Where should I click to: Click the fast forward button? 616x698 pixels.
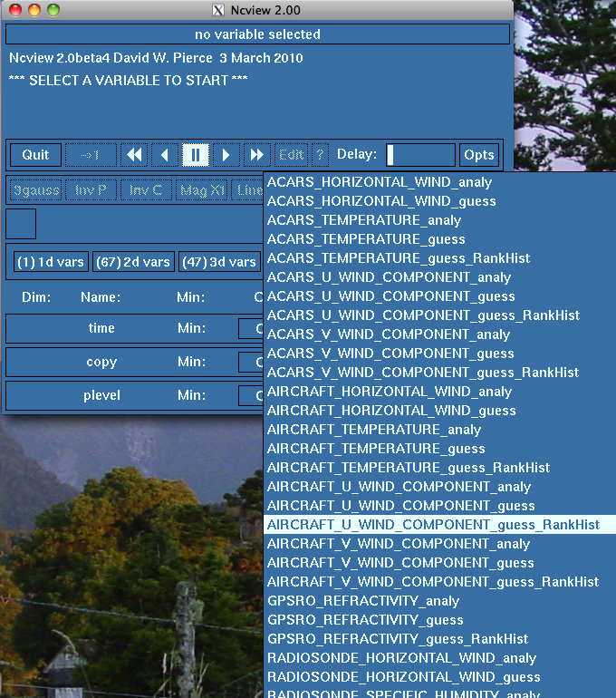tap(256, 155)
